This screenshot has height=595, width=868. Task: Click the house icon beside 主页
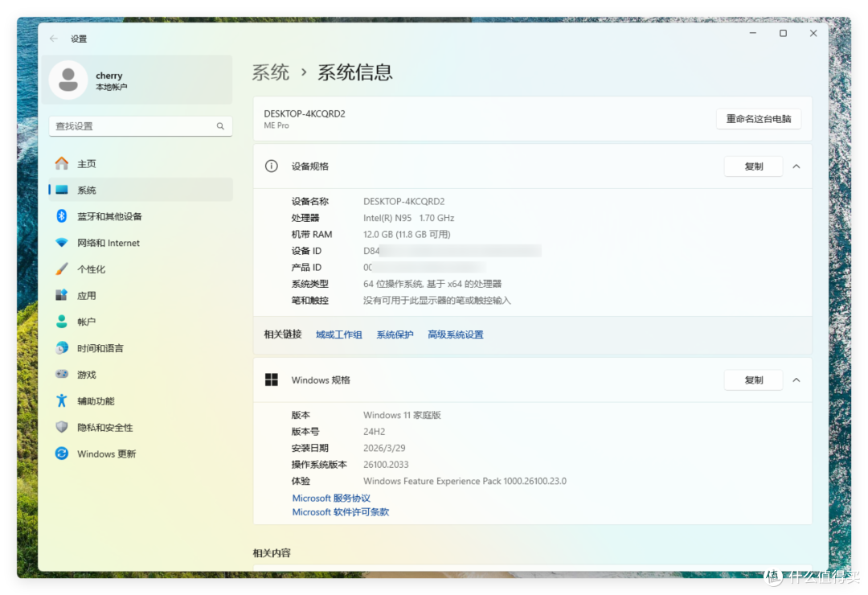point(61,163)
